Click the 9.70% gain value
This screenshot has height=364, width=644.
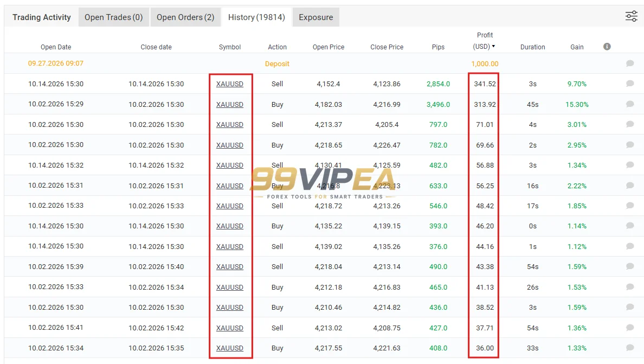[577, 84]
